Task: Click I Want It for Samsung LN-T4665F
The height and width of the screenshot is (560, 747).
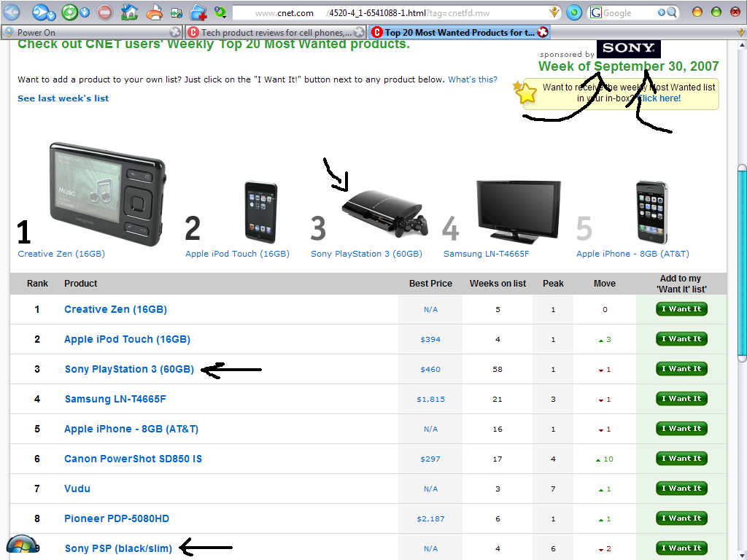Action: (682, 399)
